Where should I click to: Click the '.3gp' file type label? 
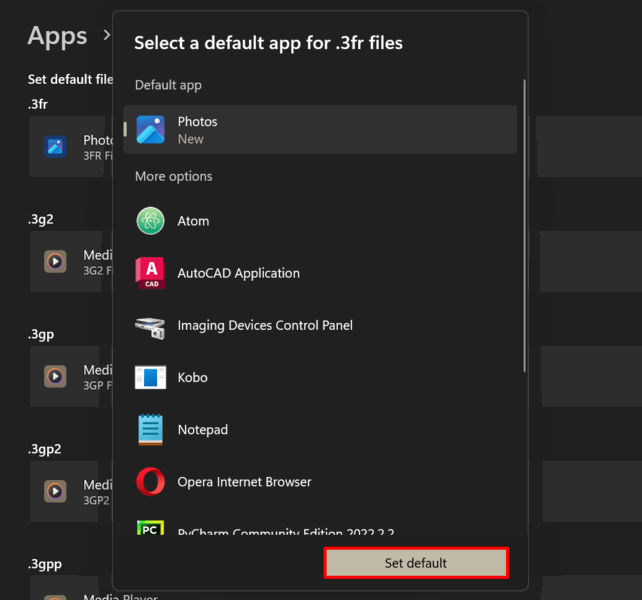(41, 335)
